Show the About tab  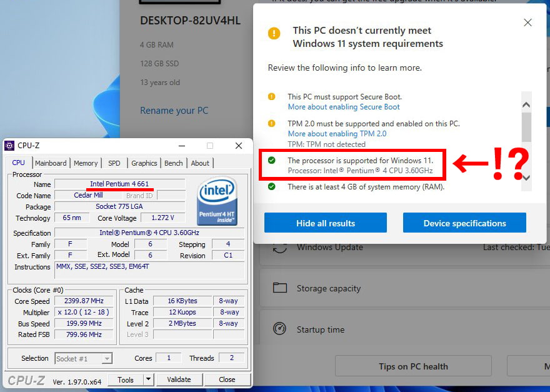click(200, 163)
